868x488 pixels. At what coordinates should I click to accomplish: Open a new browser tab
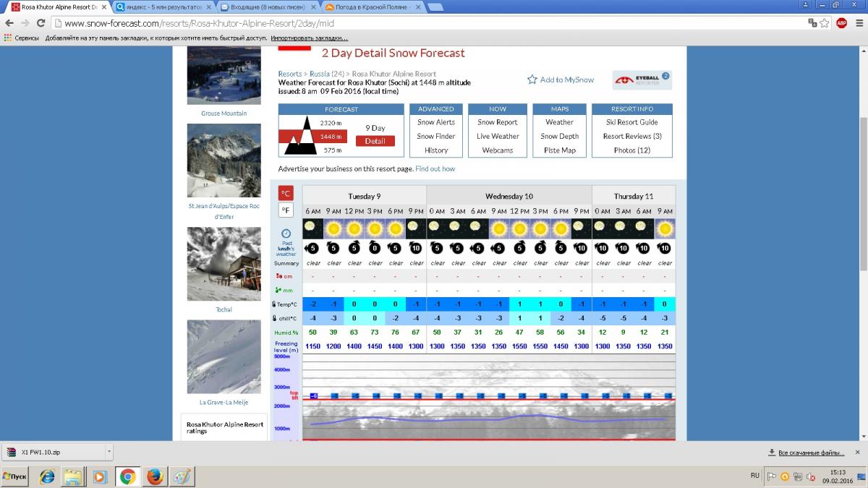[x=435, y=7]
